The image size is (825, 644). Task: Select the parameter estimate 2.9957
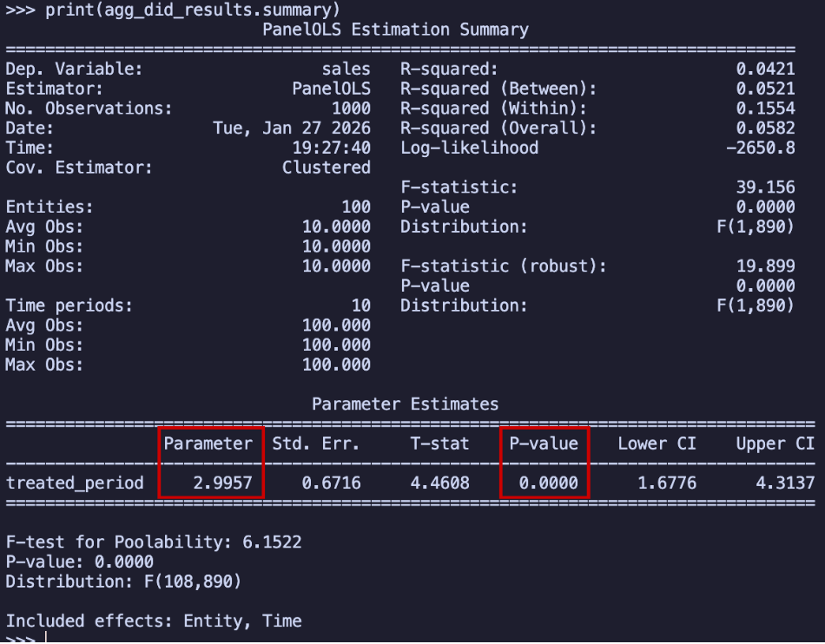pyautogui.click(x=222, y=483)
